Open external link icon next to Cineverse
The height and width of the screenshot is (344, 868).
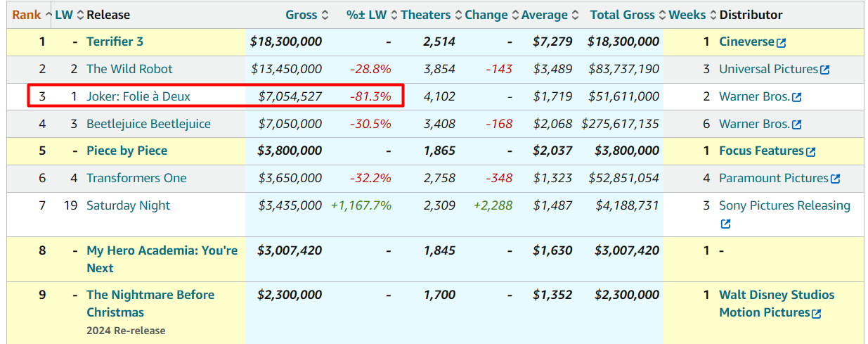tap(781, 42)
